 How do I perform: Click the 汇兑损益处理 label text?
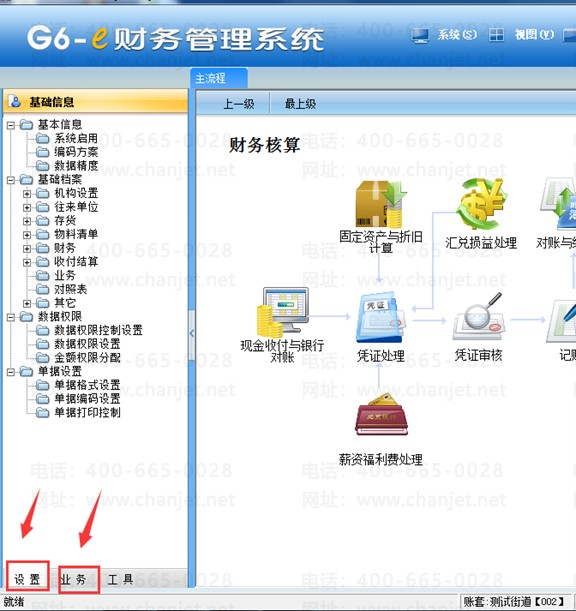481,243
